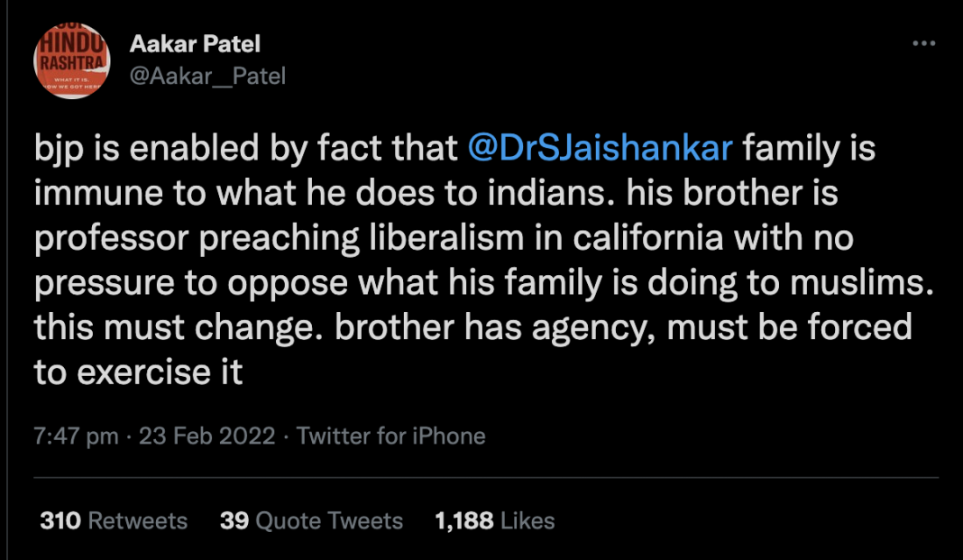Open the three-dot More options menu

pyautogui.click(x=924, y=44)
